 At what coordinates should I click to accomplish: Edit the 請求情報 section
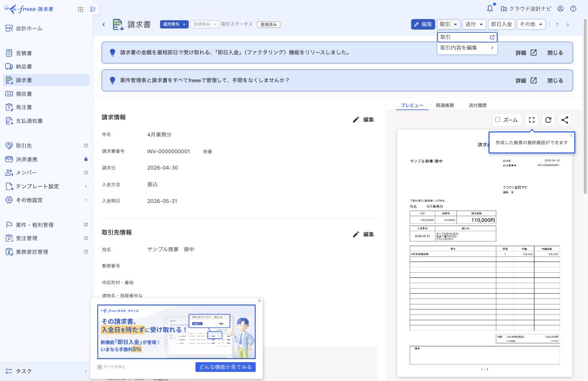point(363,120)
